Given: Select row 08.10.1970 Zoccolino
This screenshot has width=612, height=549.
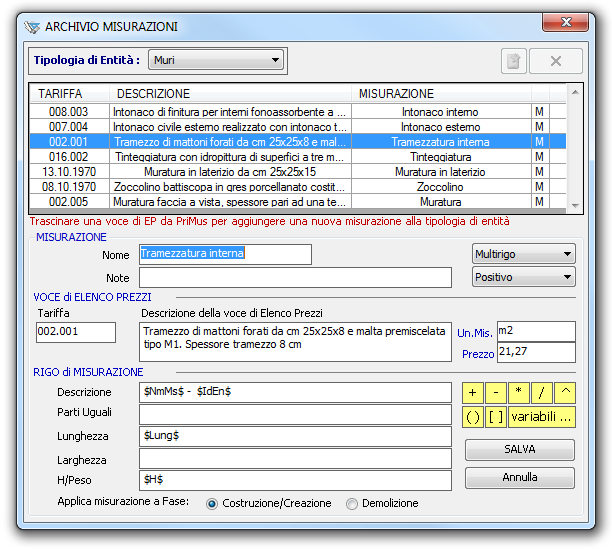Looking at the screenshot, I should coord(298,187).
